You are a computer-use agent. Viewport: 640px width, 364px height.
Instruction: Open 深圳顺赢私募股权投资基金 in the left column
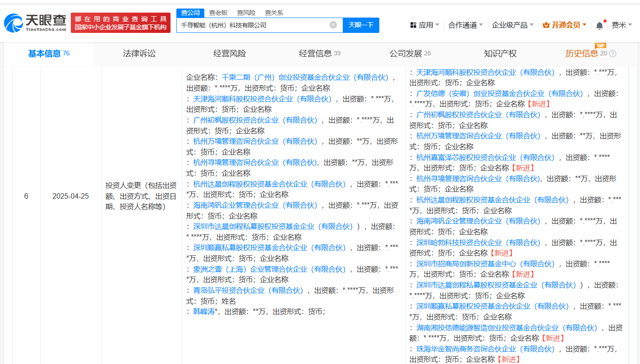click(x=269, y=248)
